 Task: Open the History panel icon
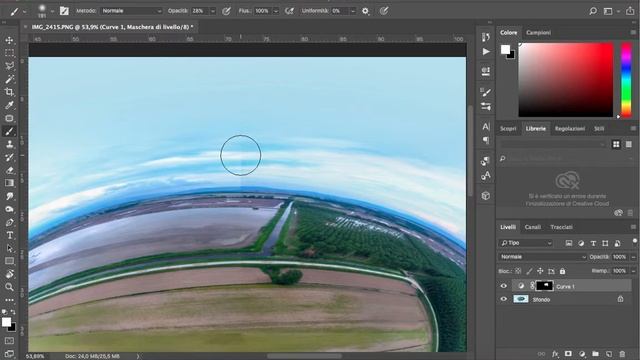coord(485,38)
